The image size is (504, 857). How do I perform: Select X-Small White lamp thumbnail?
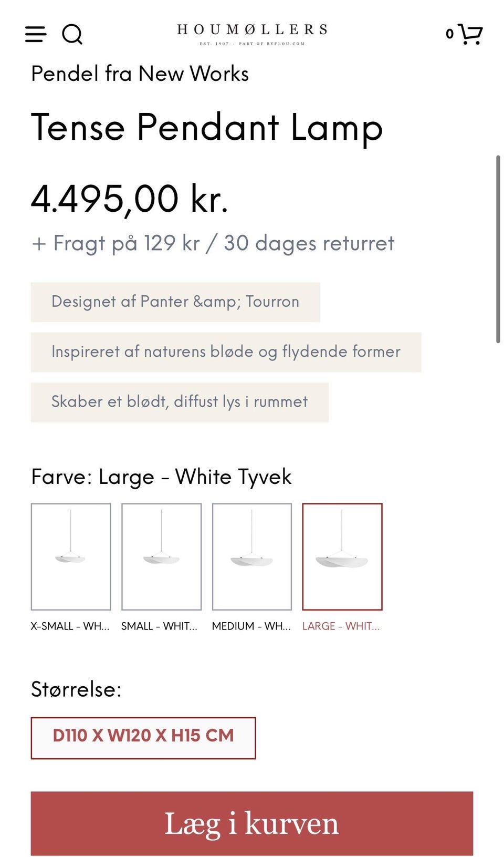71,556
